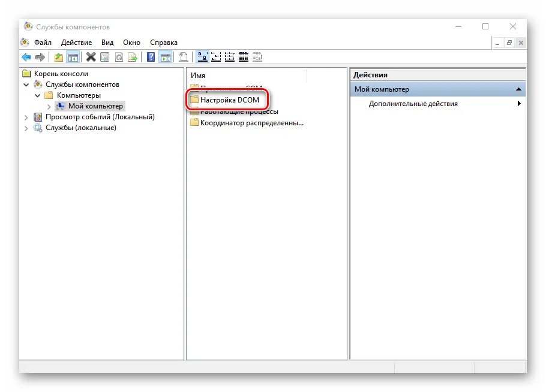Click Дополнительные действия in Actions pane

tap(413, 104)
